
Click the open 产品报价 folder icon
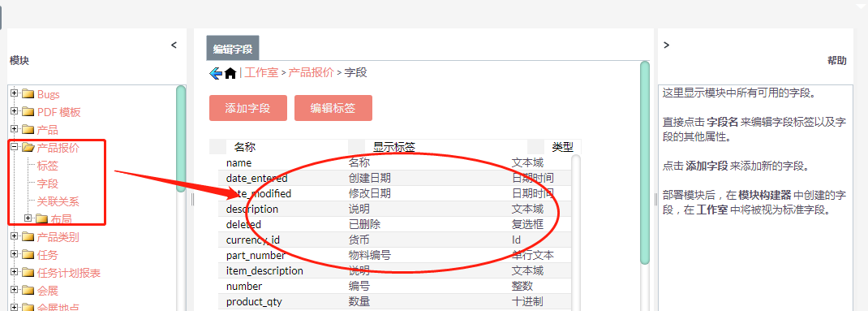[28, 148]
